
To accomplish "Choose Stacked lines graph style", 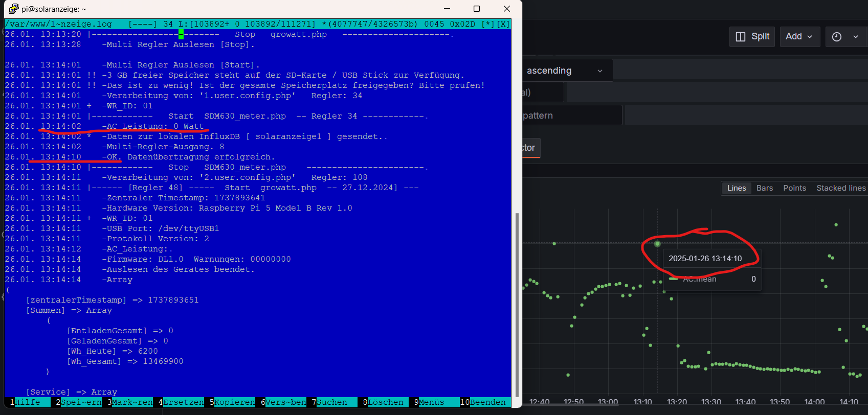I will coord(840,188).
